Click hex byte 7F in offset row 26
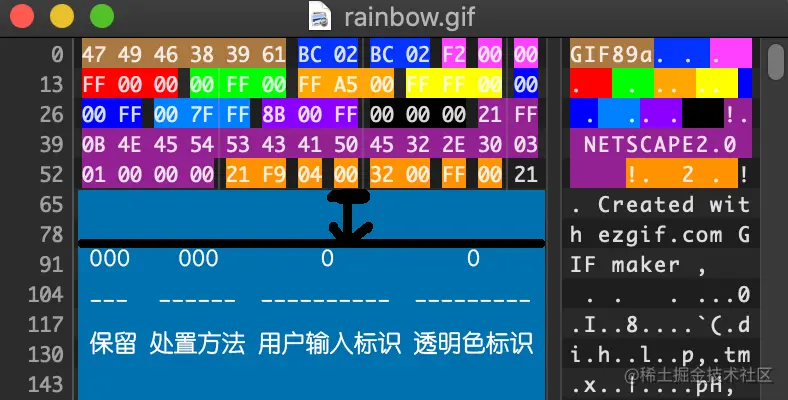This screenshot has width=788, height=400. [202, 115]
